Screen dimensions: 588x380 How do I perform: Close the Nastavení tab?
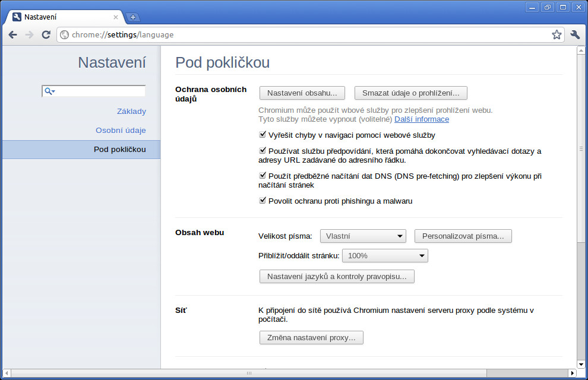click(x=115, y=17)
